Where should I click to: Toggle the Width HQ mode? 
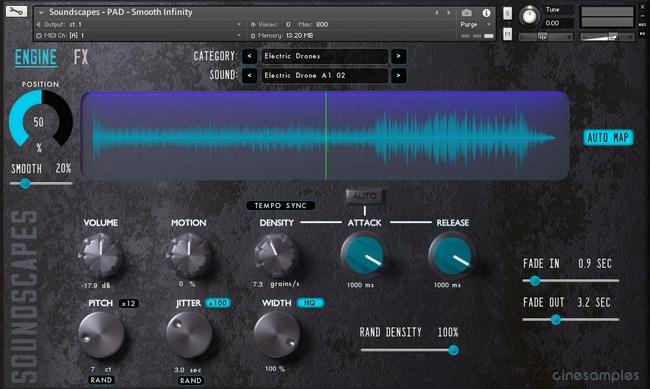pos(310,303)
